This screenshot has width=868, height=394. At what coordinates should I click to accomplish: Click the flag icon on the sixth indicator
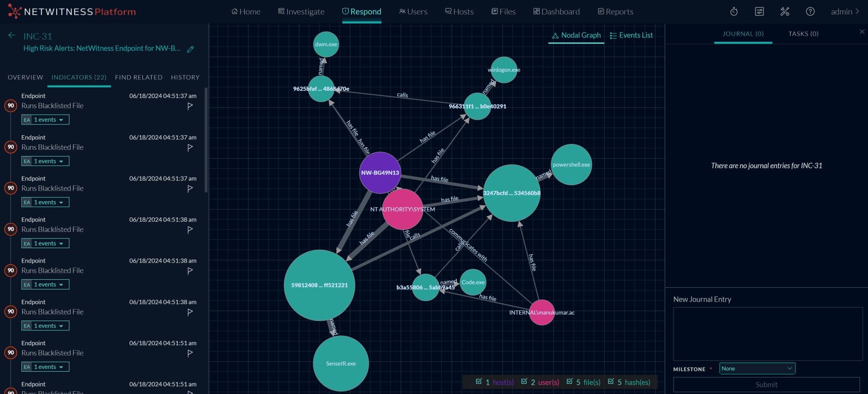[190, 312]
